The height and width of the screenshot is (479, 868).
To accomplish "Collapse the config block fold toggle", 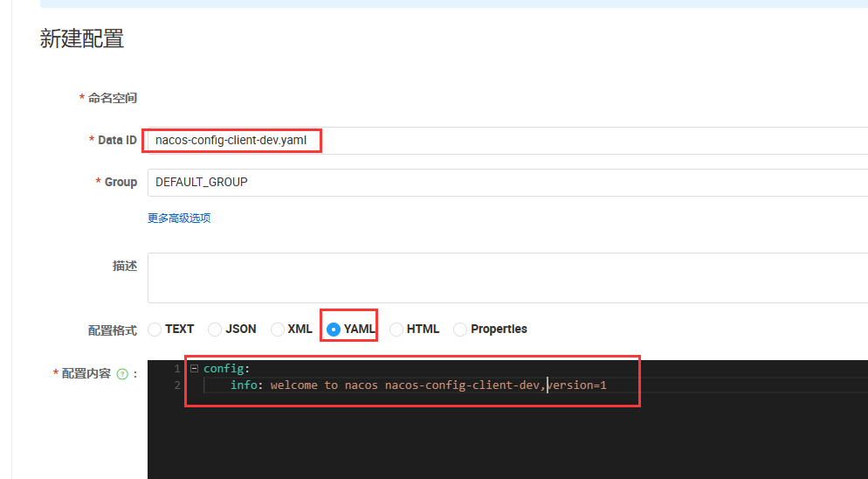I will pyautogui.click(x=195, y=368).
